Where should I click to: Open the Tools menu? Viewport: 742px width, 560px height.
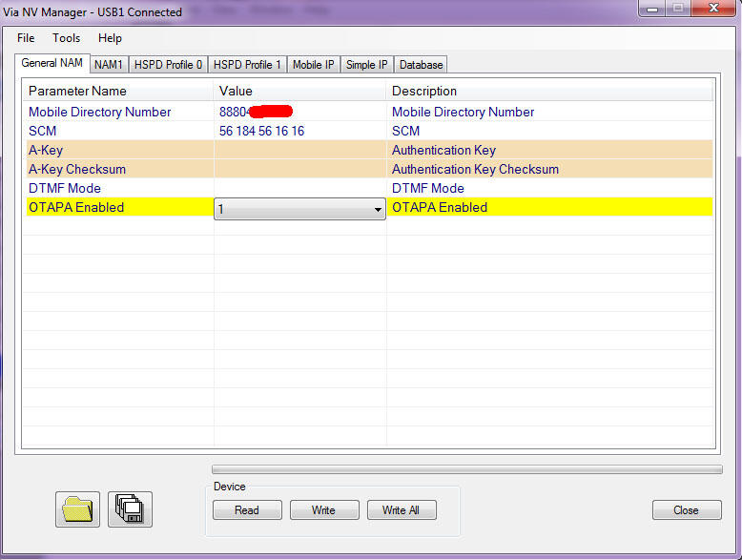(66, 38)
